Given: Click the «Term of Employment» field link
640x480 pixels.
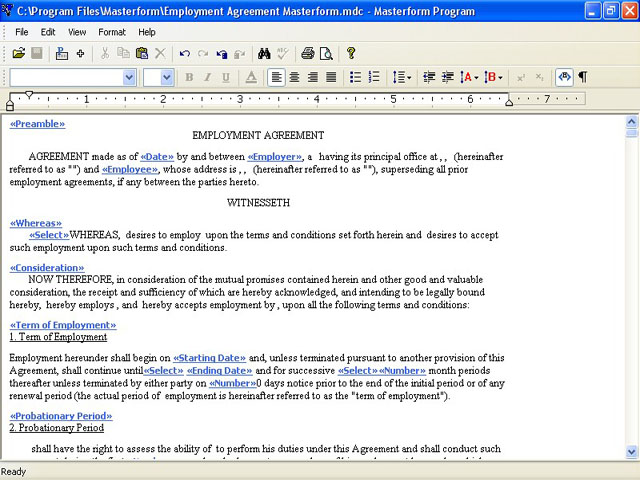Looking at the screenshot, I should tap(63, 325).
